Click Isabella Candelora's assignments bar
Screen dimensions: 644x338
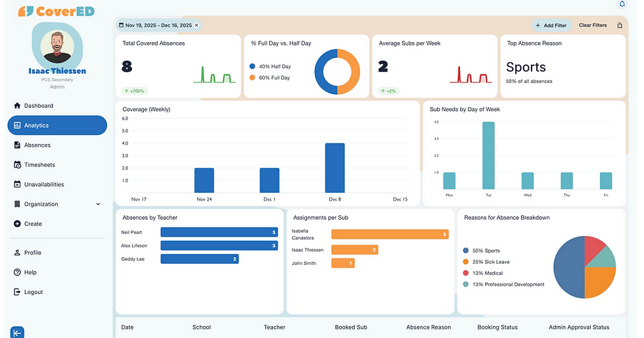point(390,234)
